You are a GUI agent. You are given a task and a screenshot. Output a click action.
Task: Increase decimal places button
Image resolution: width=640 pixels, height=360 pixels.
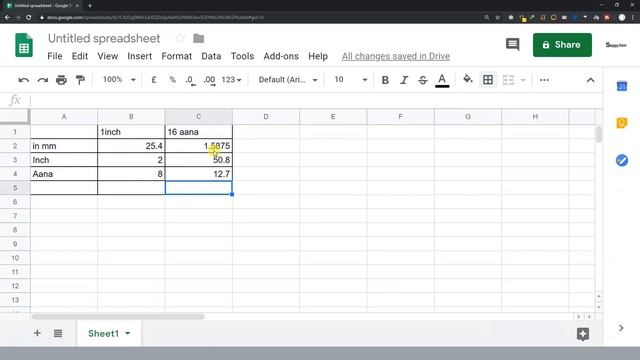(209, 80)
